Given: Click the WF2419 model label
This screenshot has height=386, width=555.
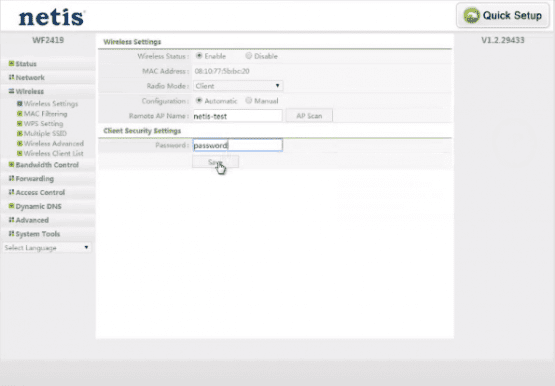Looking at the screenshot, I should click(48, 40).
